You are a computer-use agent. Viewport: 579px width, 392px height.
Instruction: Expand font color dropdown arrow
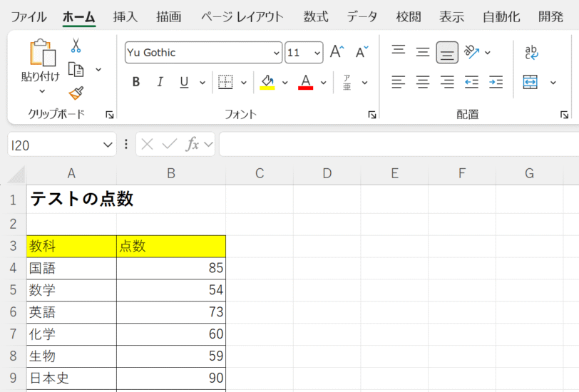click(x=324, y=82)
